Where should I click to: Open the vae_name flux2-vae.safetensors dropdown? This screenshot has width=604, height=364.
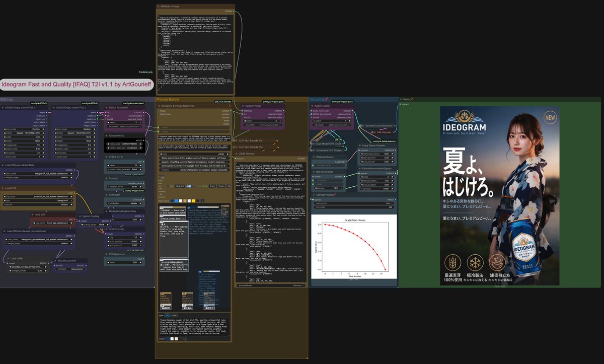tap(53, 223)
